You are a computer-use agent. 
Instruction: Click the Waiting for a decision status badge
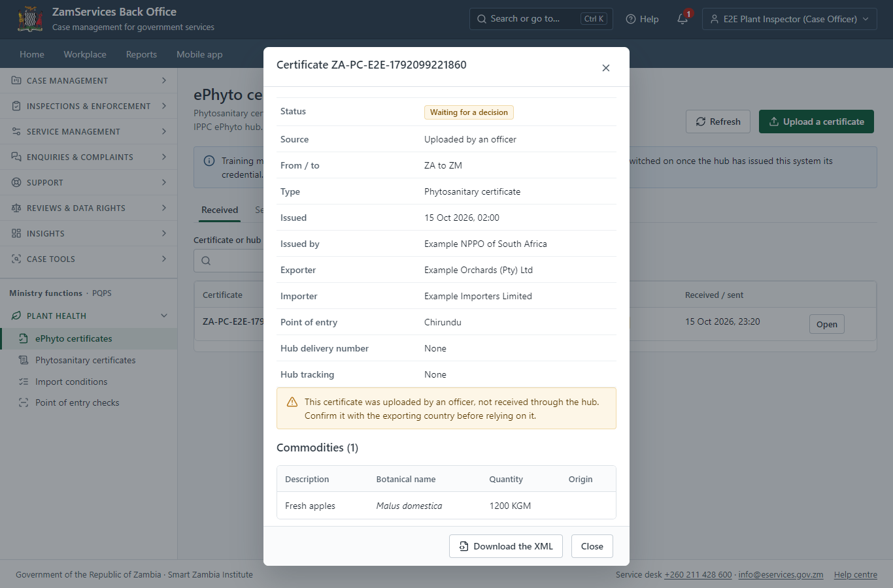[469, 112]
